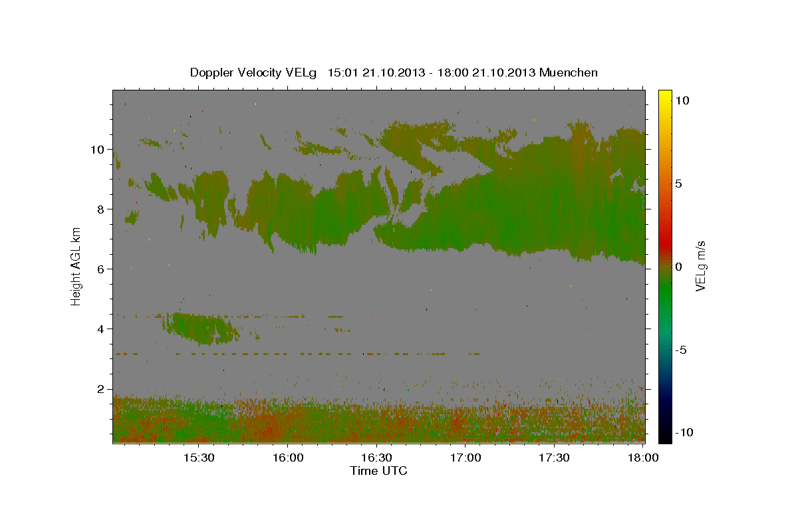
Task: Click the height axis tick label 2
Action: click(x=100, y=389)
